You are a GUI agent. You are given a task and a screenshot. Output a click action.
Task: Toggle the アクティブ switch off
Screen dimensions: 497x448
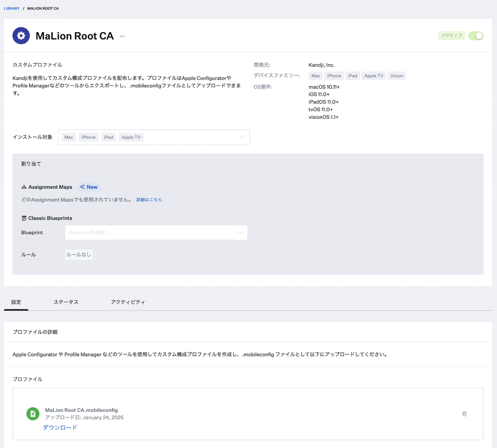(x=475, y=36)
